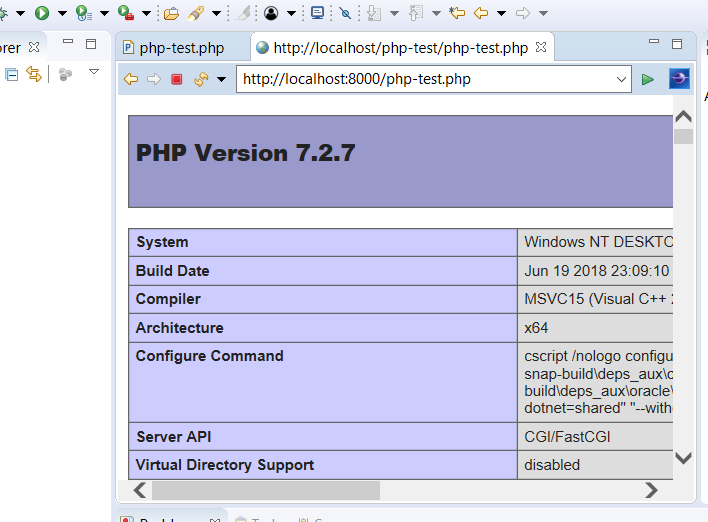Click the Run External Tools icon

coord(126,13)
